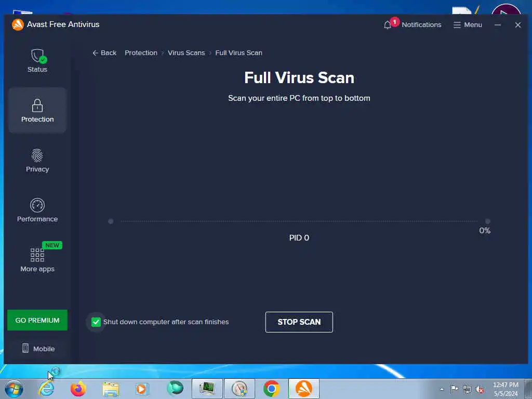Screen dimensions: 532x399
Task: Open the teal globe taskbar app
Action: 175,388
